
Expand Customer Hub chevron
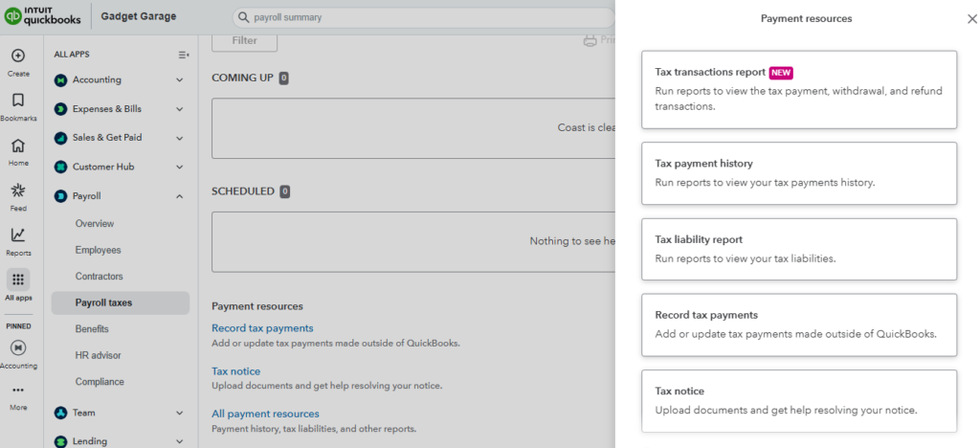click(x=179, y=167)
